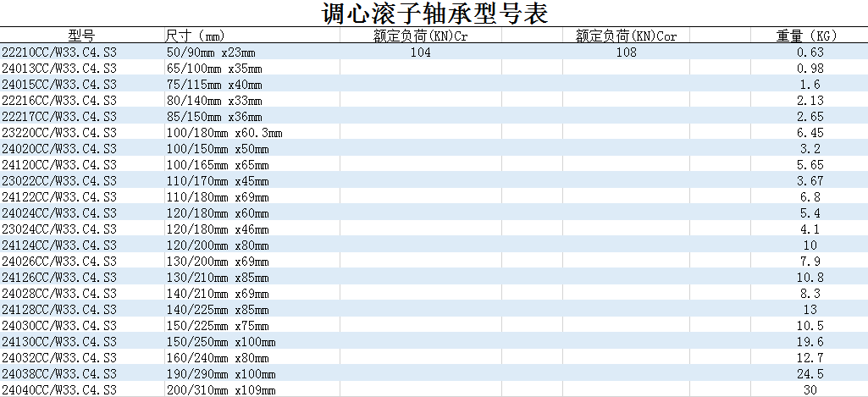Select cell 24028CC/W33.C4.S3
The width and height of the screenshot is (868, 397).
(59, 294)
